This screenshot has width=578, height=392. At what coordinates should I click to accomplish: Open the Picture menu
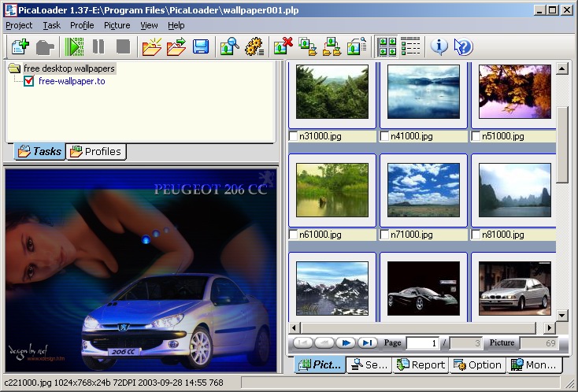click(117, 25)
